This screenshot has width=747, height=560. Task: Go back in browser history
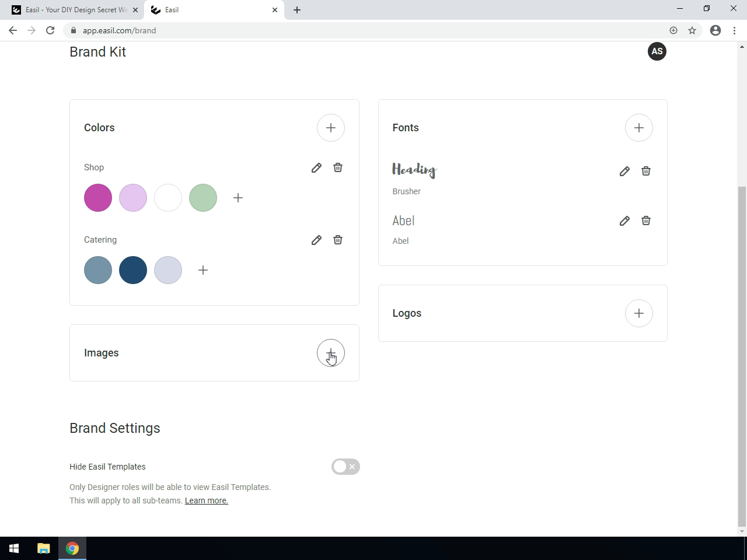[13, 30]
